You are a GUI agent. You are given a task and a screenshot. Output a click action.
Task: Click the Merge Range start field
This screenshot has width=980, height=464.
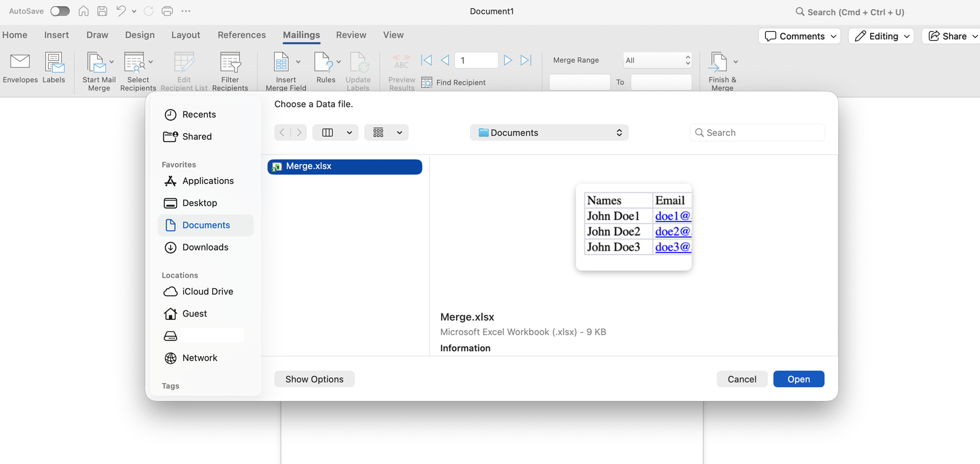click(580, 82)
